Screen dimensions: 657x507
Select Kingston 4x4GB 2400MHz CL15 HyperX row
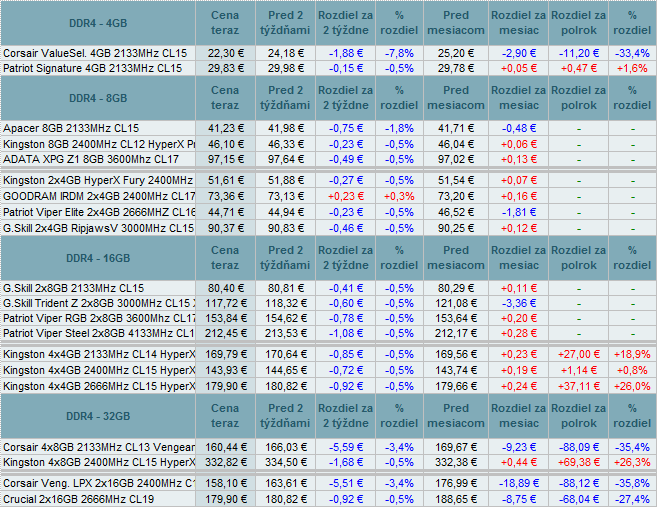coord(328,370)
